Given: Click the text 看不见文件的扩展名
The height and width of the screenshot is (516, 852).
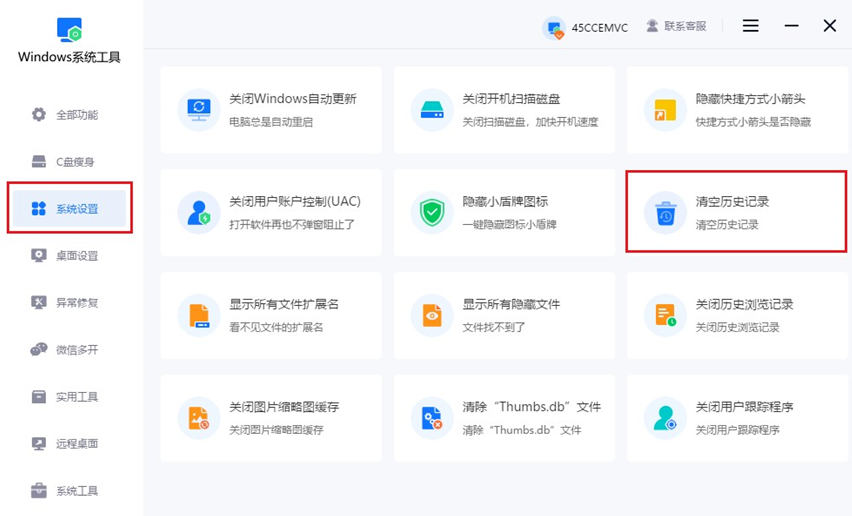Looking at the screenshot, I should point(276,328).
